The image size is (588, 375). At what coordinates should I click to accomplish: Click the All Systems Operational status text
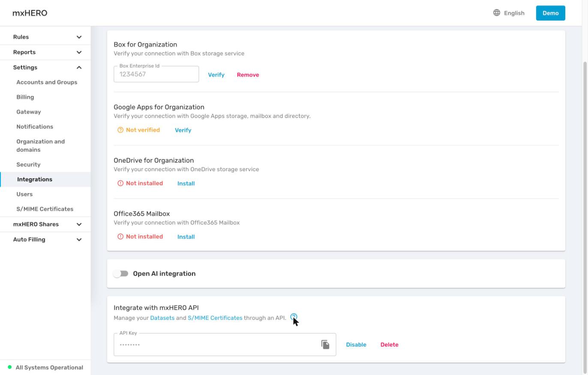(x=49, y=367)
